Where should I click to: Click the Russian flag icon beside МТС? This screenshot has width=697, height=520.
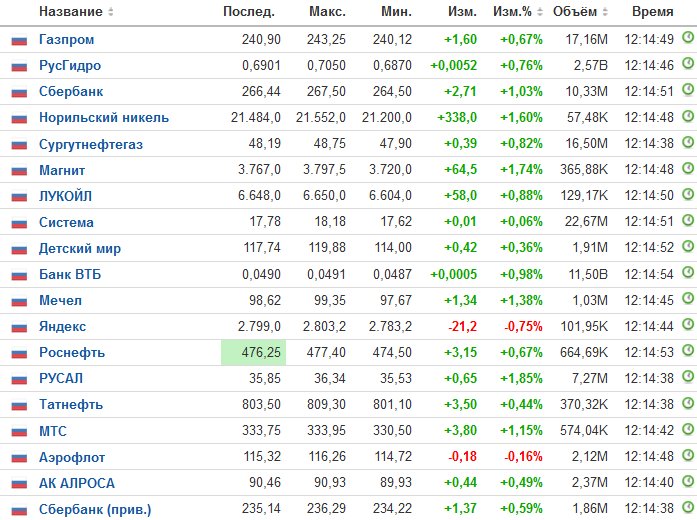click(19, 432)
